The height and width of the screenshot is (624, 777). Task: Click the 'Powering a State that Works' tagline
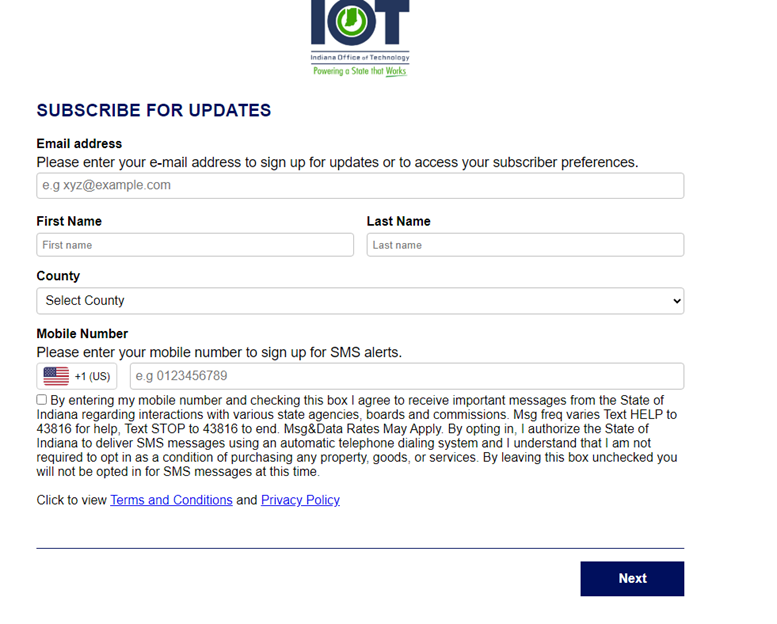[x=359, y=72]
